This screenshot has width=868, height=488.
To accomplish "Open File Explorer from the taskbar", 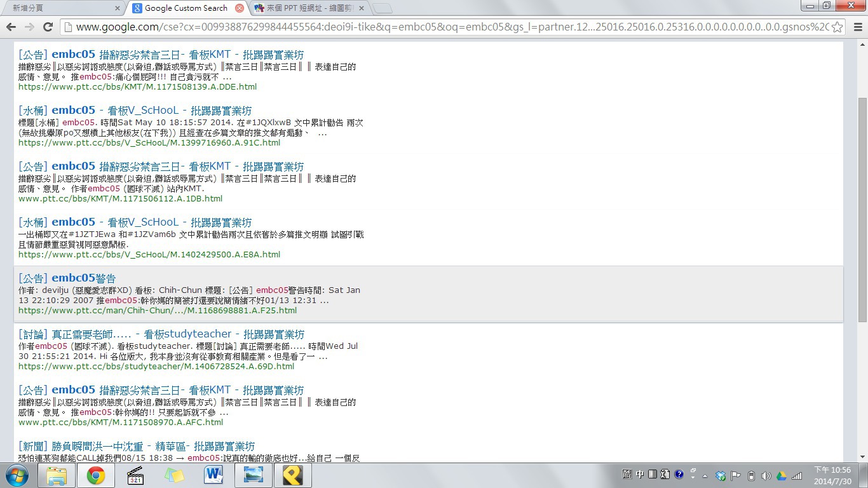I will coord(57,475).
